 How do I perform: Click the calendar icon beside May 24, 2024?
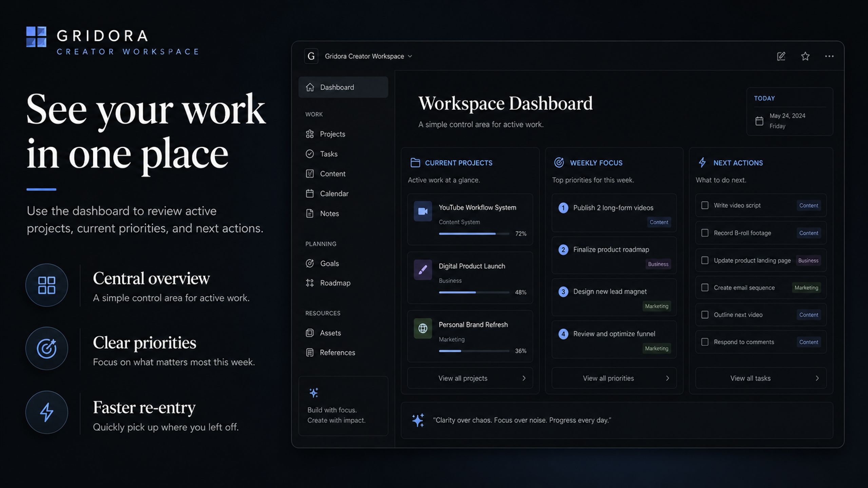759,121
